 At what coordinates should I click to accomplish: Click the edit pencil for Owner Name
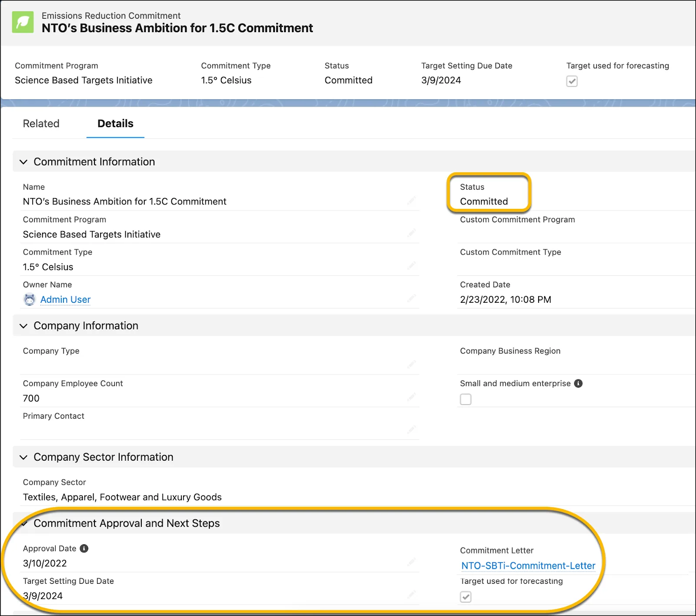click(x=412, y=298)
